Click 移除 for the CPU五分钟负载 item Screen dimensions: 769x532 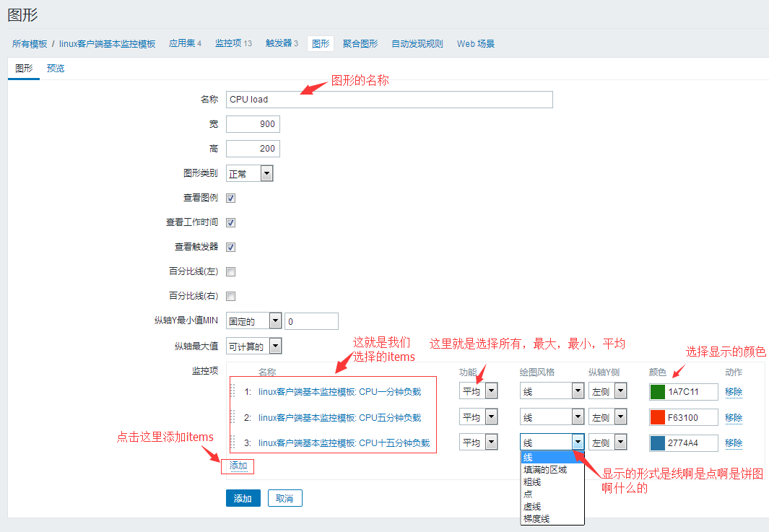pos(734,417)
